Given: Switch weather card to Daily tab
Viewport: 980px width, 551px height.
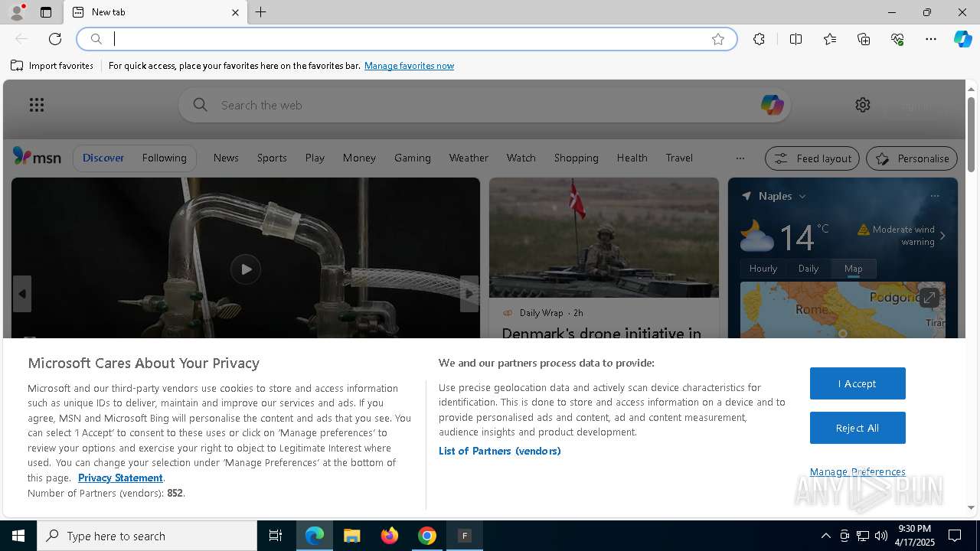Looking at the screenshot, I should (808, 269).
